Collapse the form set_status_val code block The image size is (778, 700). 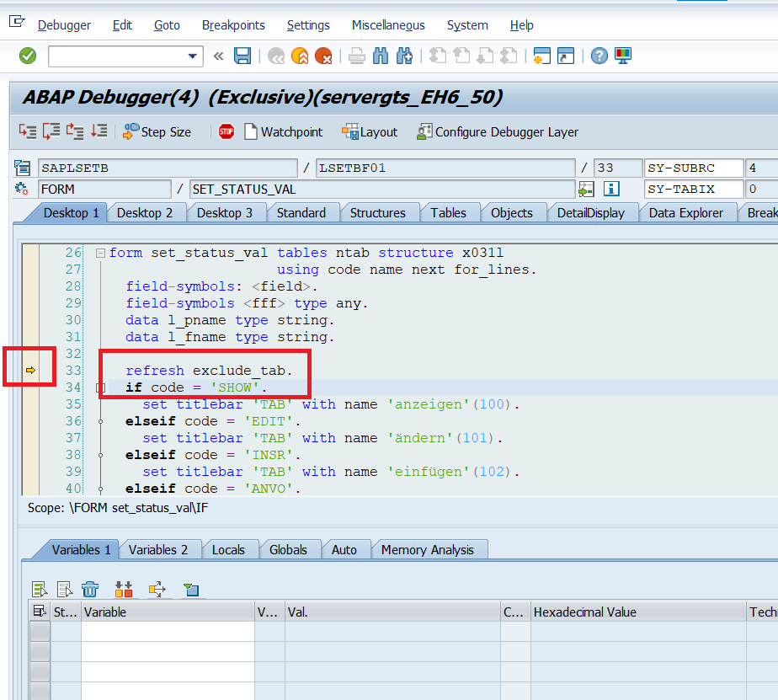pyautogui.click(x=101, y=253)
